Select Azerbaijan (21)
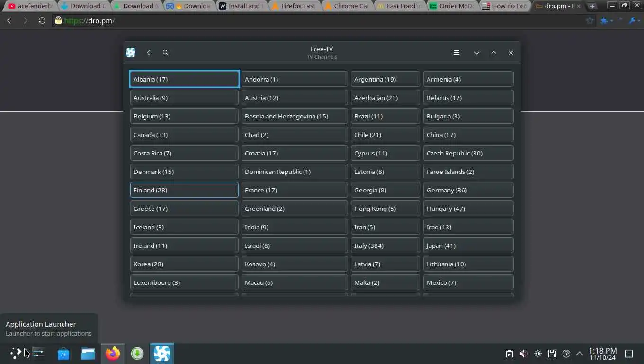Screen dimensions: 644x364 [385, 98]
